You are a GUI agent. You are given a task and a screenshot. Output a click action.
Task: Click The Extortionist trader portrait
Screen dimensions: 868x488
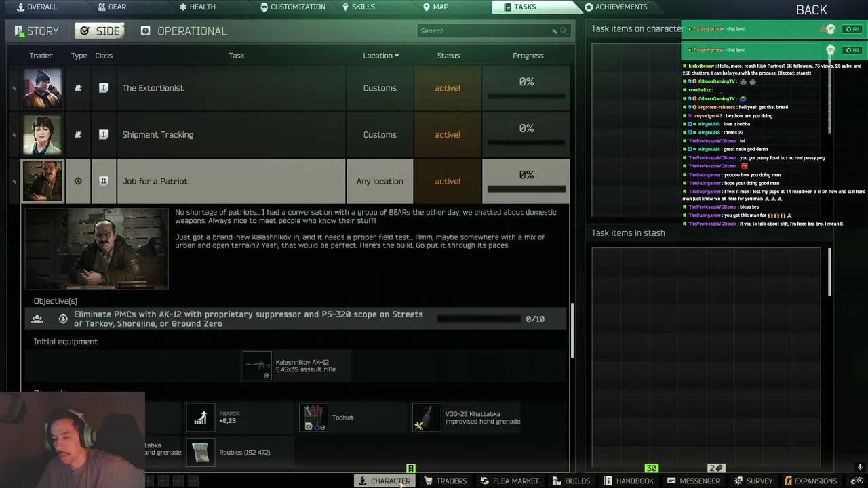43,88
